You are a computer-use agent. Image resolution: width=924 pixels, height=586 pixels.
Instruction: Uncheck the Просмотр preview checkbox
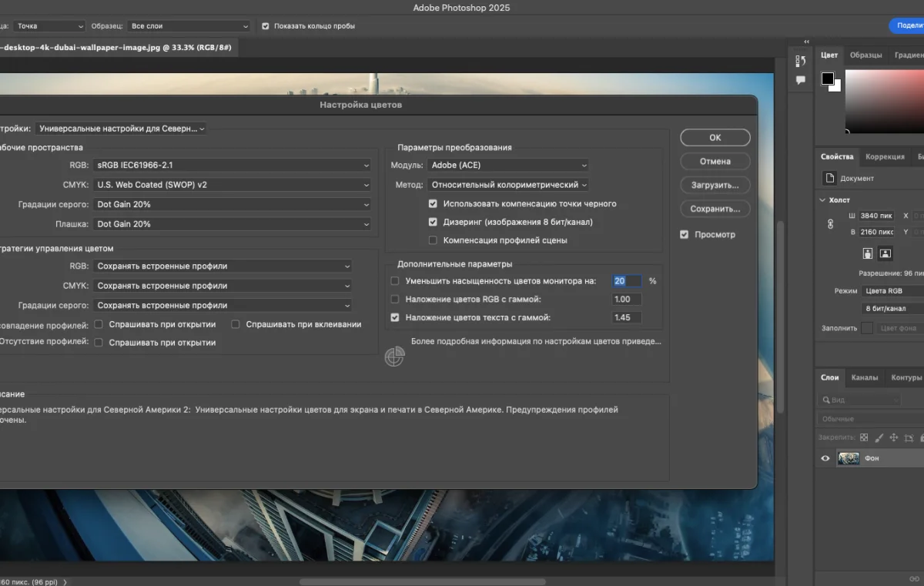point(684,235)
